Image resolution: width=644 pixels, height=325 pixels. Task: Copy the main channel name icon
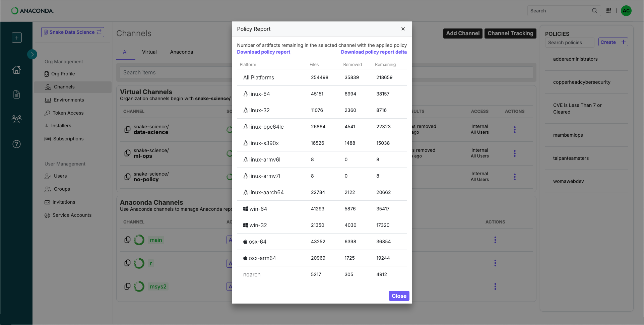click(x=127, y=240)
